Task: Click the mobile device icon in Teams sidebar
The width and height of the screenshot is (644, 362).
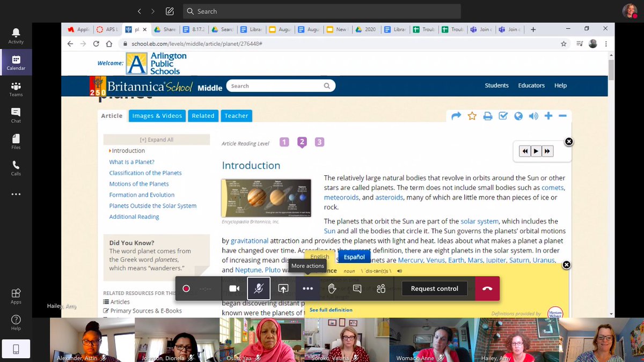Action: (16, 349)
